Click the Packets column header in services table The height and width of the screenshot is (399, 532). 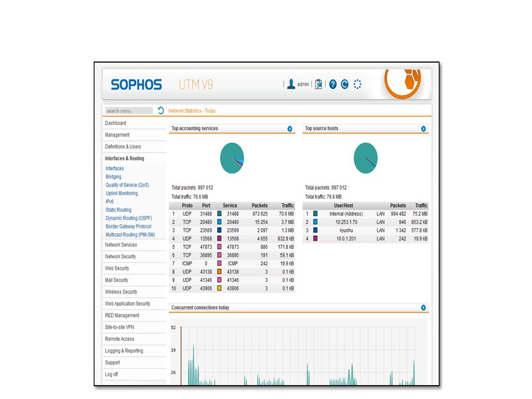tap(259, 206)
